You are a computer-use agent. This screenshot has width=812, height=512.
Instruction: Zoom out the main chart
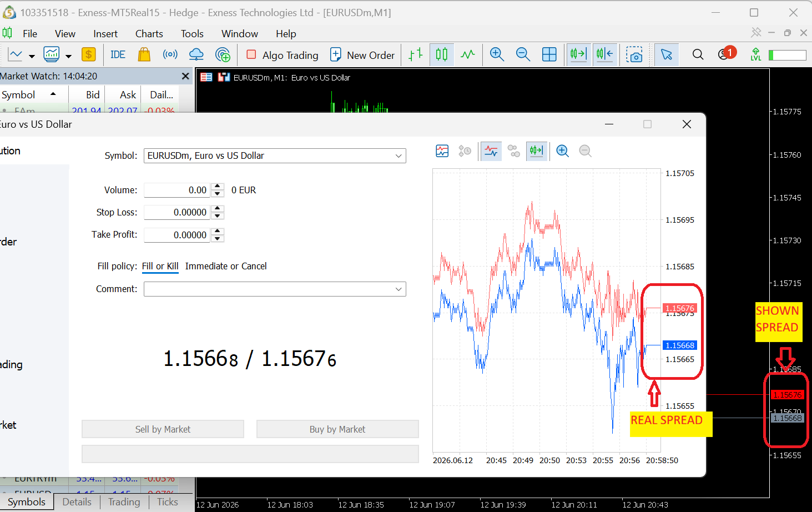point(523,54)
